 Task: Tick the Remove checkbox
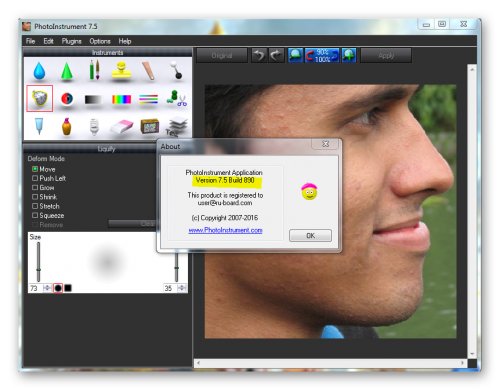pos(35,225)
